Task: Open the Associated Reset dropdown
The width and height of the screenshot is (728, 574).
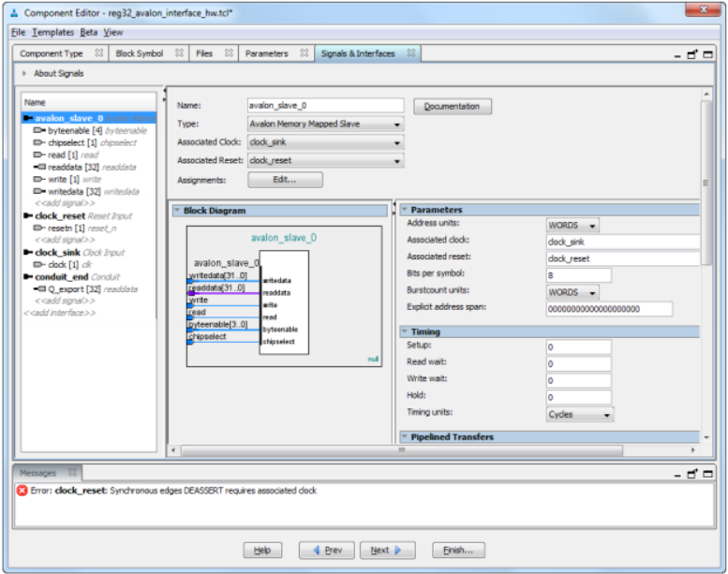Action: (325, 160)
